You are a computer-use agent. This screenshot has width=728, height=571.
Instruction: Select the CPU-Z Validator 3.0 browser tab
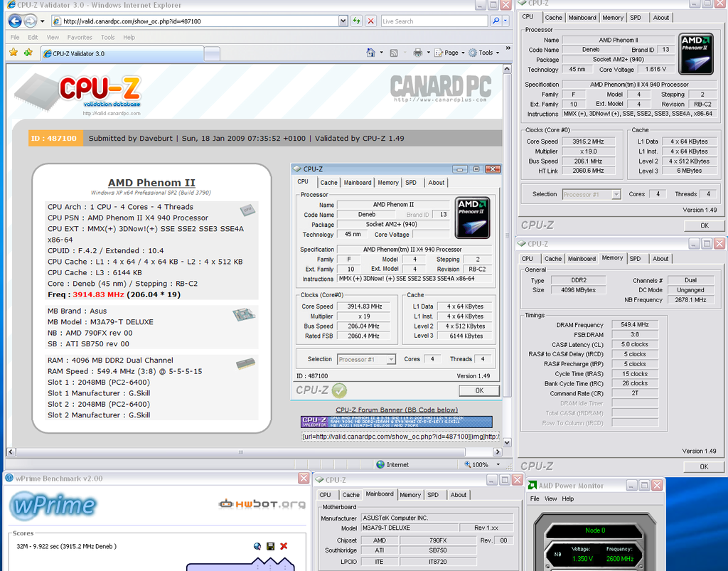point(122,54)
